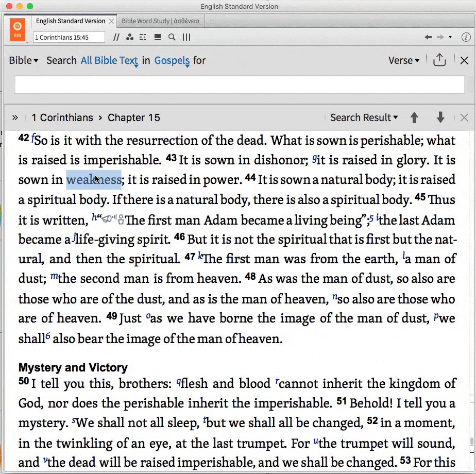476x474 pixels.
Task: Jump to next search result arrow
Action: click(x=440, y=117)
